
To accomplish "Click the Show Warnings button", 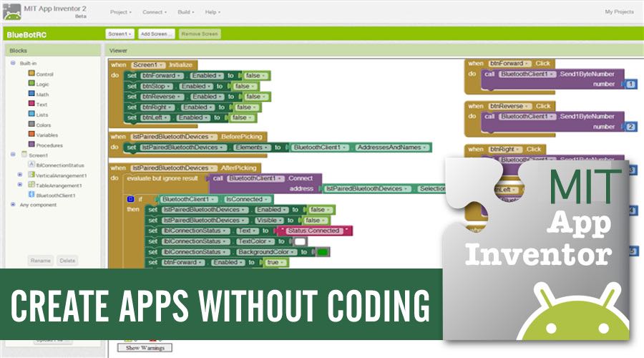I will click(145, 348).
